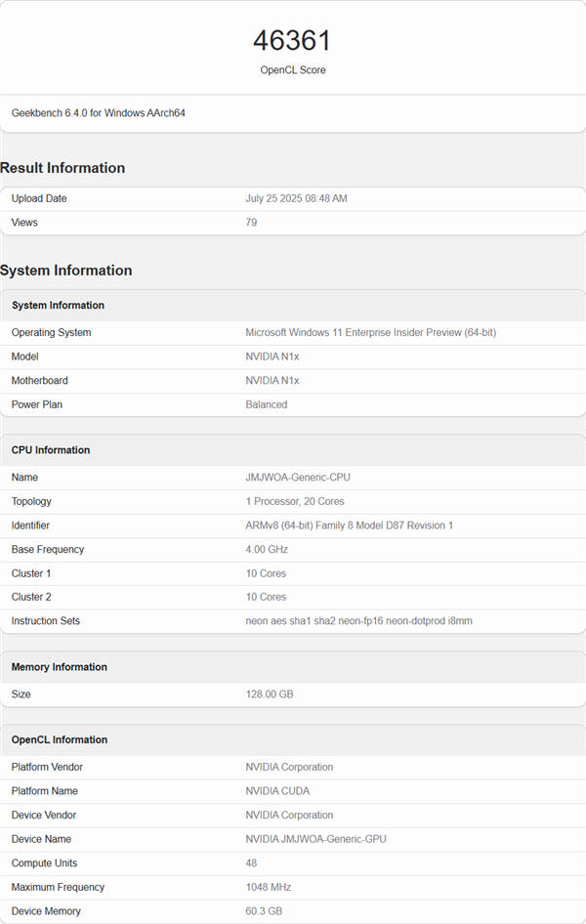Click the 46361 OpenCL score number

coord(292,41)
